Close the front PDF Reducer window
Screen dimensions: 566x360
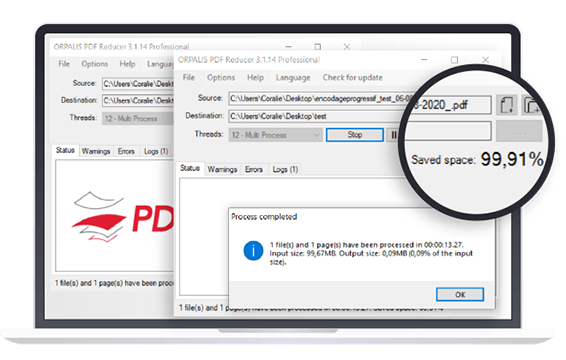pyautogui.click(x=486, y=60)
